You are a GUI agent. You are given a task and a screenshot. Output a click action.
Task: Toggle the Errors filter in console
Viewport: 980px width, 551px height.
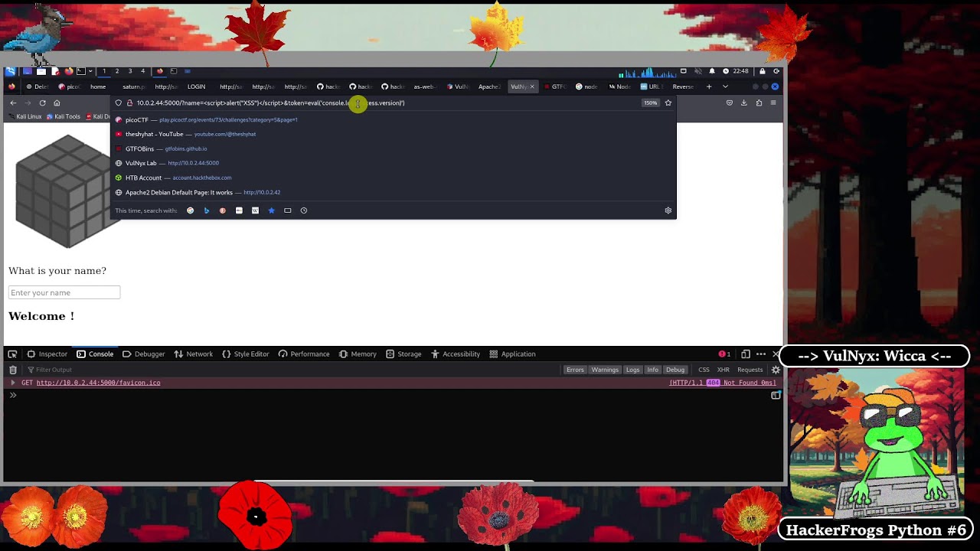(x=575, y=370)
